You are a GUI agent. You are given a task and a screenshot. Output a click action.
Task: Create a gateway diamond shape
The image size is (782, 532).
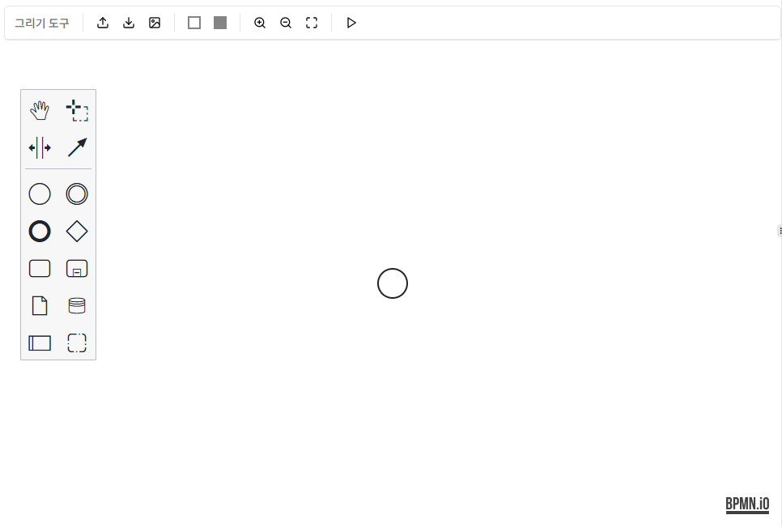tap(77, 232)
